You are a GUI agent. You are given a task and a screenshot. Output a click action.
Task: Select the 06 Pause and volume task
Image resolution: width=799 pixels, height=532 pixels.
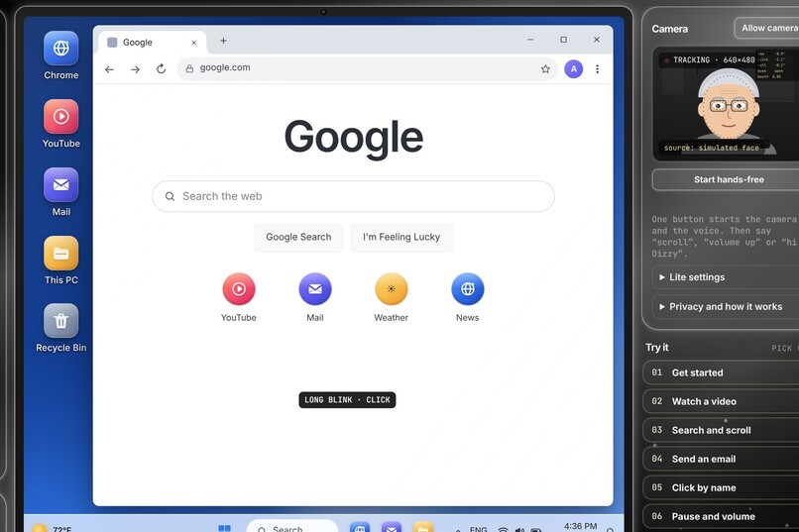[x=721, y=516]
